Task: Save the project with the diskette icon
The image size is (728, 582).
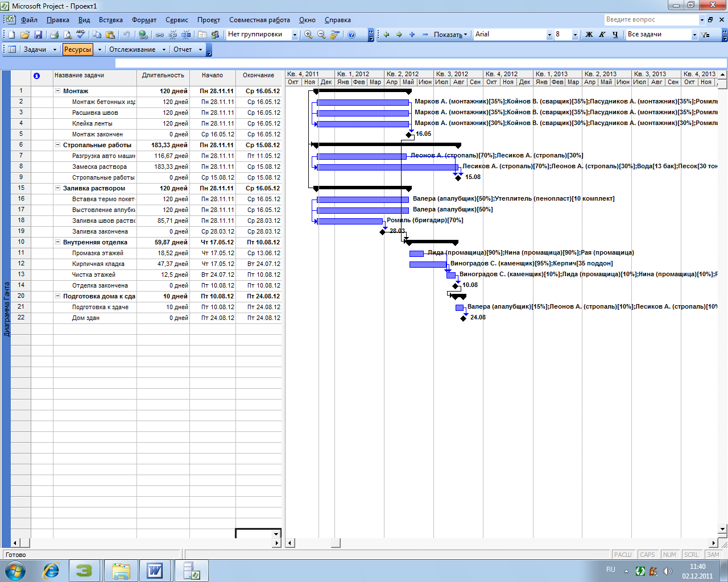Action: [38, 35]
